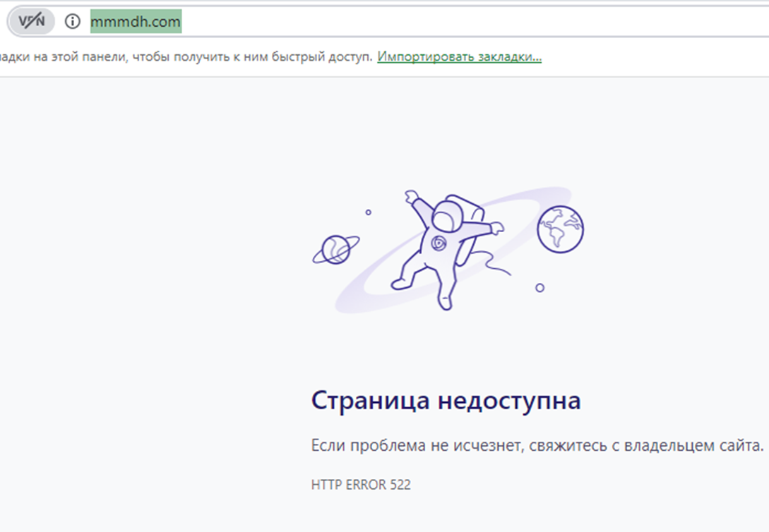769x532 pixels.
Task: Click the empty area of the address bar
Action: pos(459,22)
